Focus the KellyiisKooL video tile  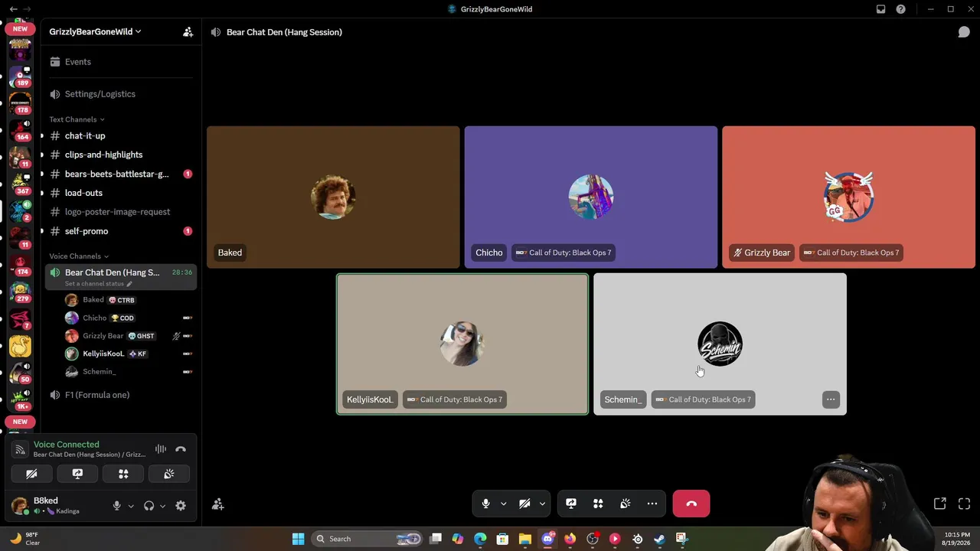point(462,344)
